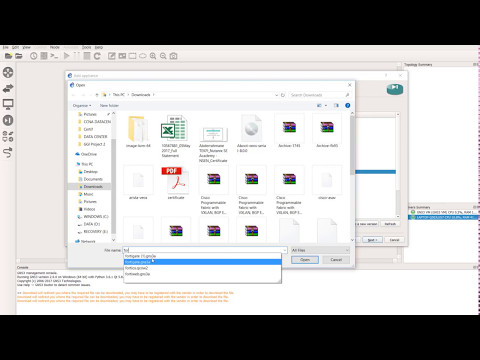Click the GNS3 Open project folder icon
This screenshot has height=360, width=480.
click(19, 56)
